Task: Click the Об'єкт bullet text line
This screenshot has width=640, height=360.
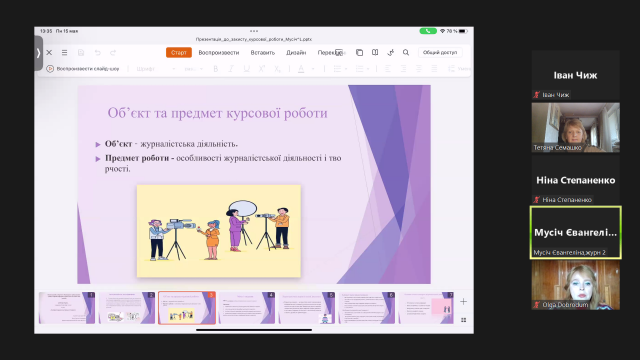Action: (x=171, y=144)
